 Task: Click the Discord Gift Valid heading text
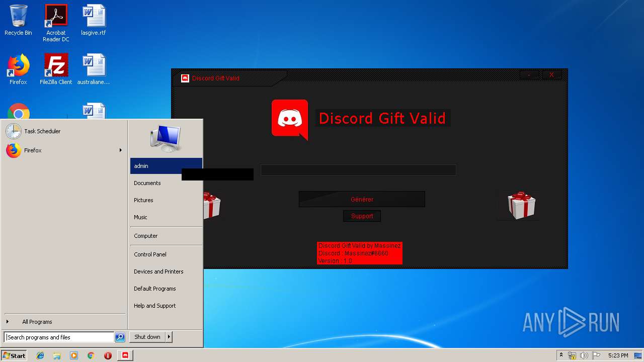click(382, 119)
